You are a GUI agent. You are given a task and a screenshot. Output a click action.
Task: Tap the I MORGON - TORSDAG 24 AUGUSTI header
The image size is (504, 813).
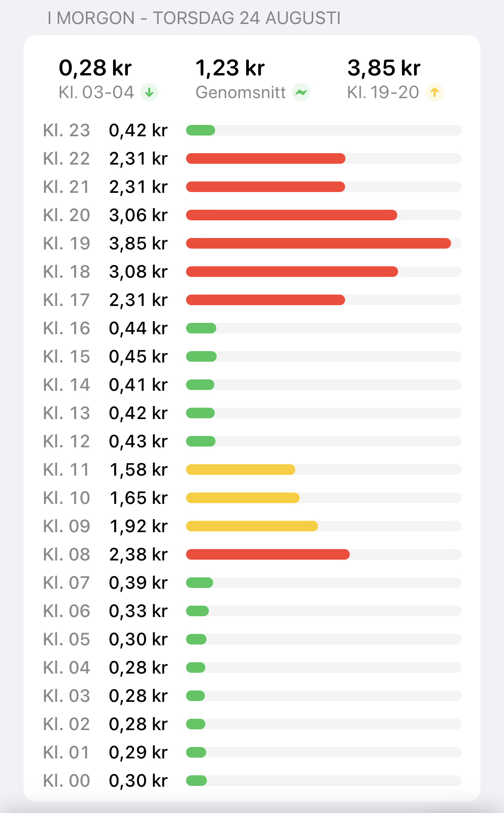click(x=194, y=18)
